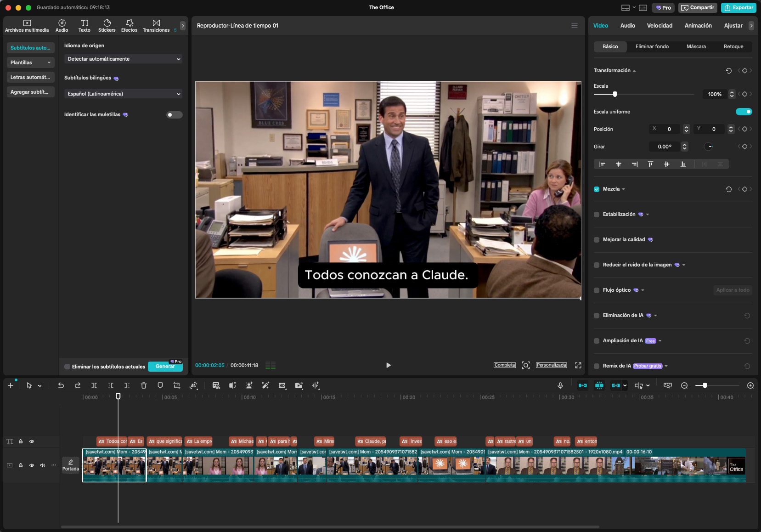Open the Eliminar fondo subtab

point(652,46)
